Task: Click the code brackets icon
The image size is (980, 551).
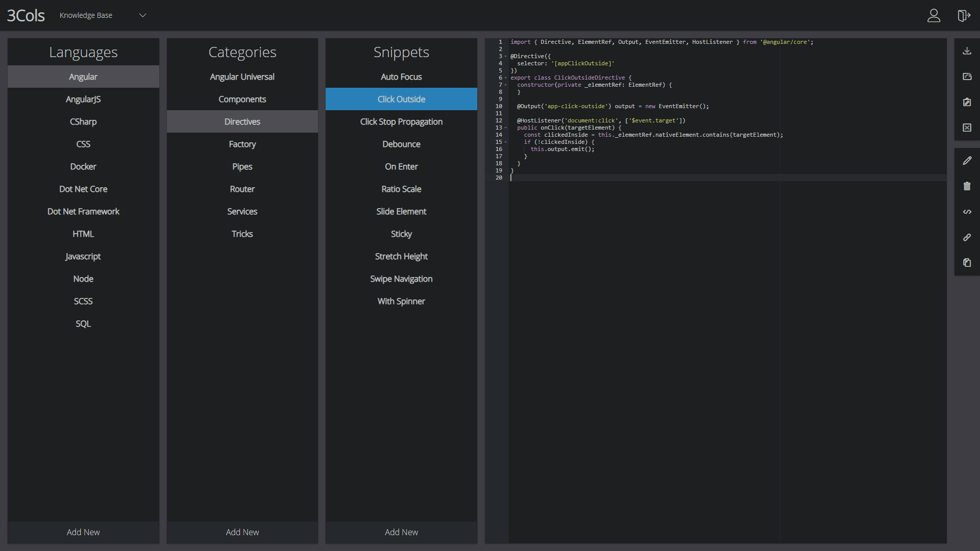Action: [x=967, y=212]
